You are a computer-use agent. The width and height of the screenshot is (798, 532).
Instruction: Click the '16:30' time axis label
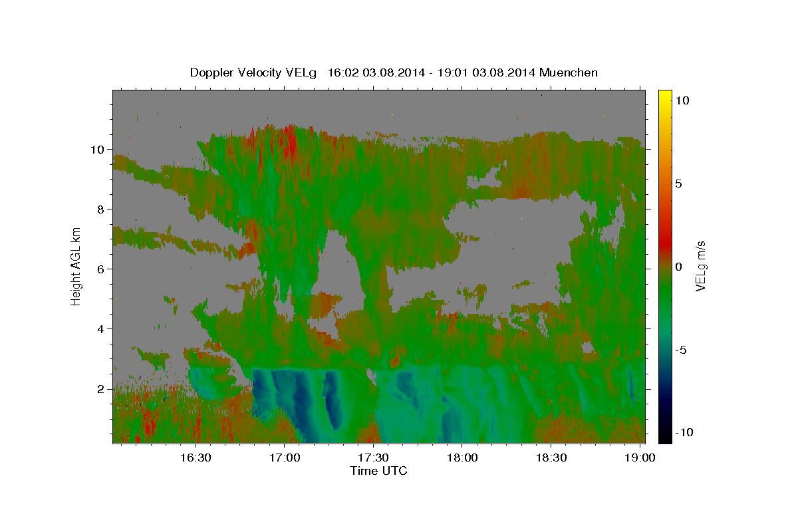(x=196, y=458)
